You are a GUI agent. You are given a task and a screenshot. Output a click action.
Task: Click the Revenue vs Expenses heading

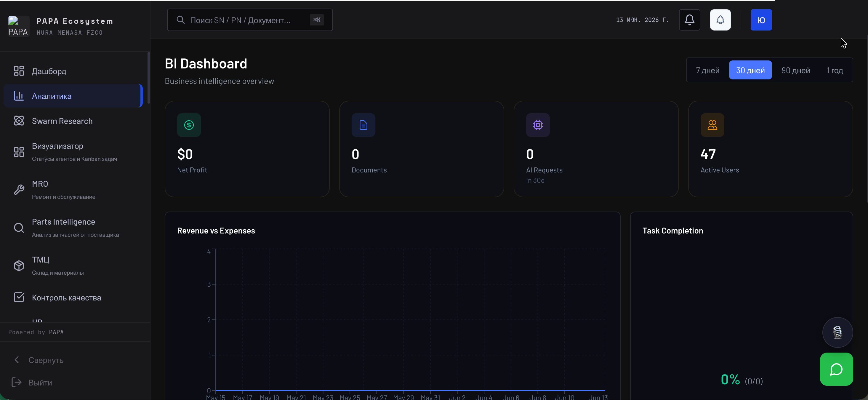click(x=216, y=231)
